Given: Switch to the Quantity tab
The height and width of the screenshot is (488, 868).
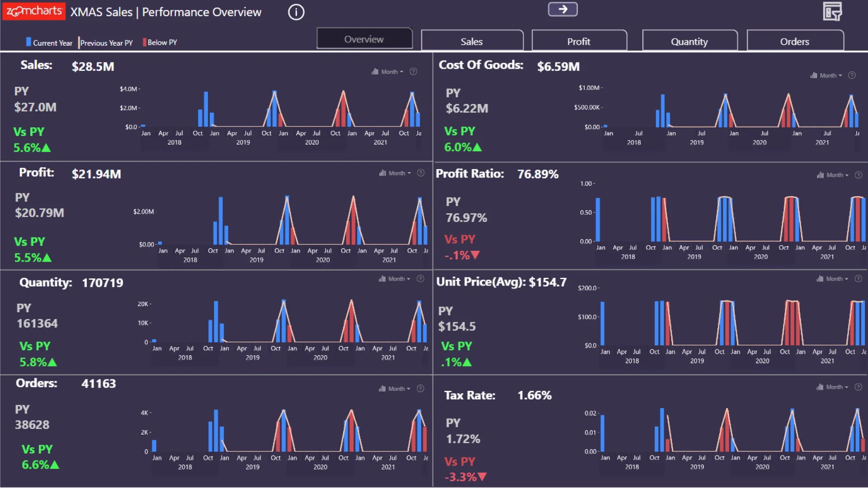Looking at the screenshot, I should click(689, 41).
